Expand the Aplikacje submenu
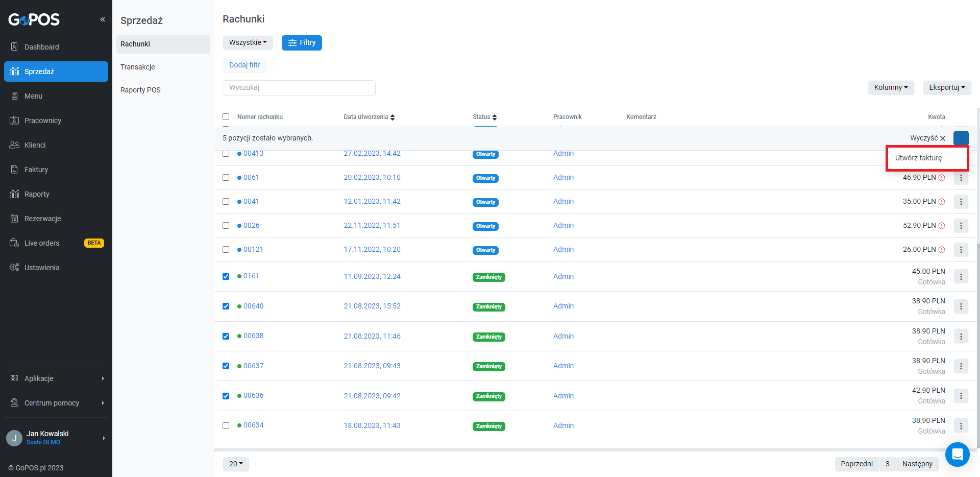 (x=56, y=378)
